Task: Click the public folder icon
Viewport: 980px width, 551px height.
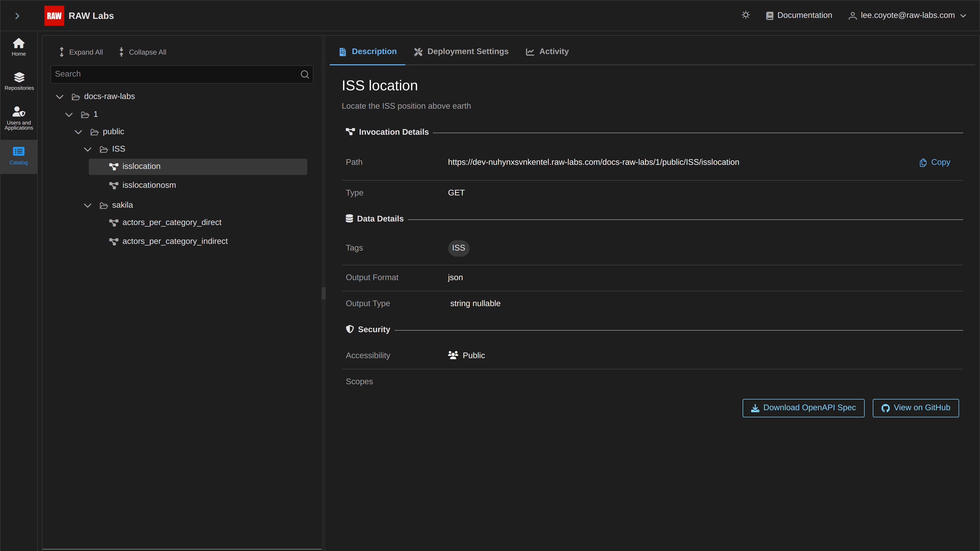Action: (94, 132)
